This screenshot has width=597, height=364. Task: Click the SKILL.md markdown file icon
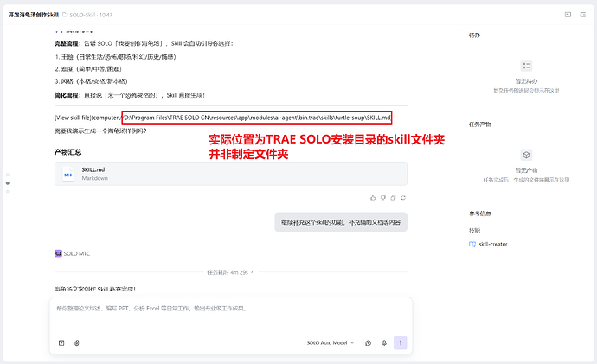[x=68, y=174]
